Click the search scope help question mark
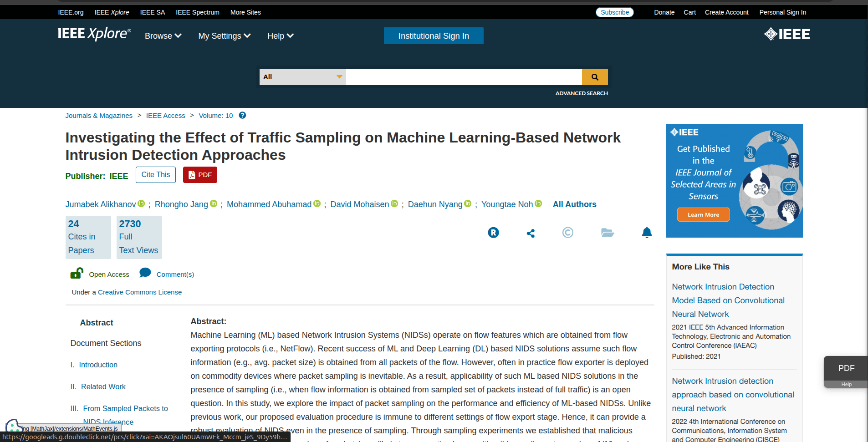Viewport: 868px width, 442px height. click(x=242, y=115)
